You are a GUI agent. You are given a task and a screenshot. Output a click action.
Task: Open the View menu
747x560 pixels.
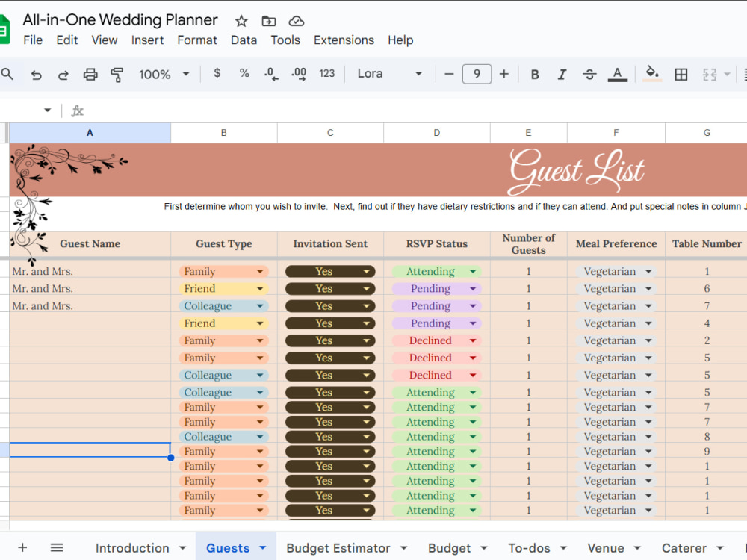point(105,40)
